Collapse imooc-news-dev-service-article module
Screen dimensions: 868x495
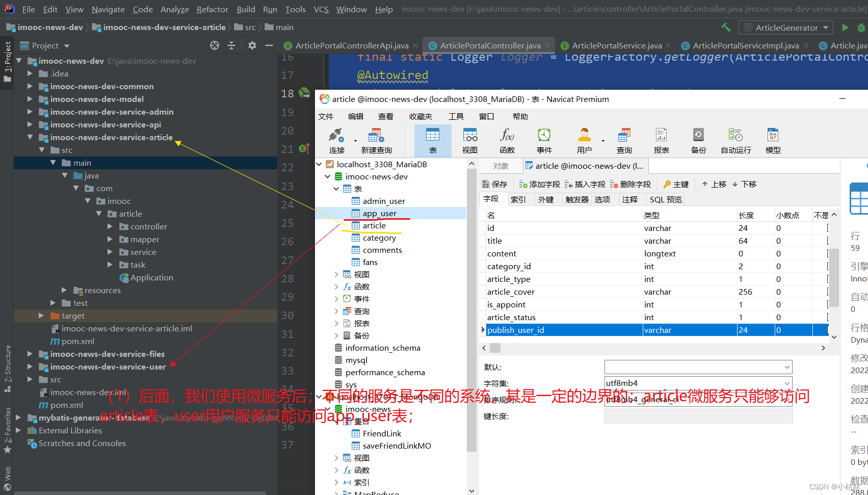[x=30, y=137]
